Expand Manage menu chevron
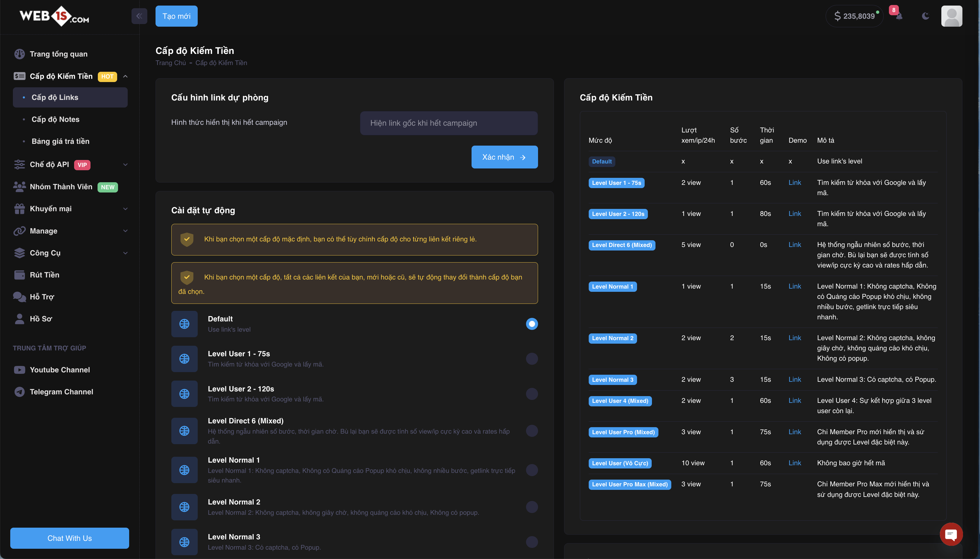 [x=125, y=231]
